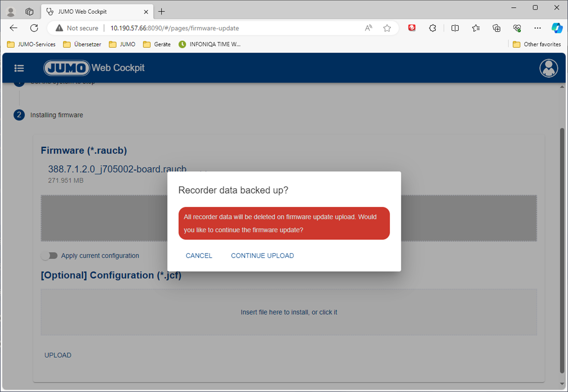568x392 pixels.
Task: Add page to favorites star icon
Action: [x=387, y=28]
